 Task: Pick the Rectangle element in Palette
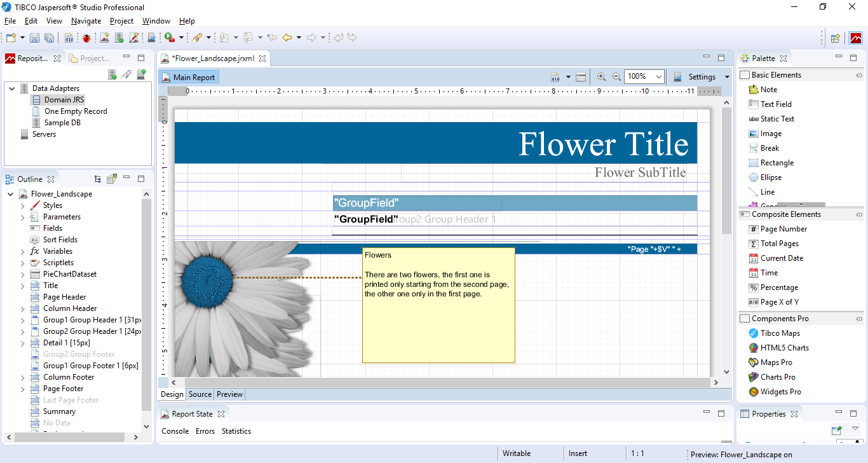click(770, 163)
